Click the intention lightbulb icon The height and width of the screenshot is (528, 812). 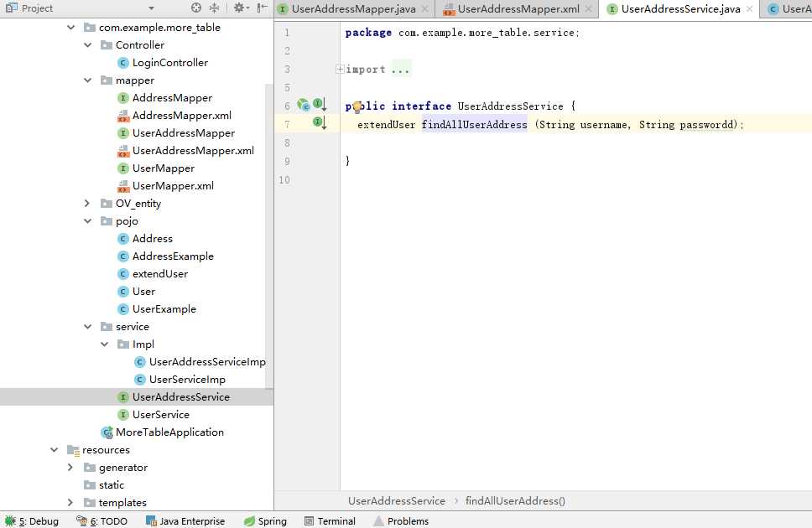pyautogui.click(x=357, y=107)
